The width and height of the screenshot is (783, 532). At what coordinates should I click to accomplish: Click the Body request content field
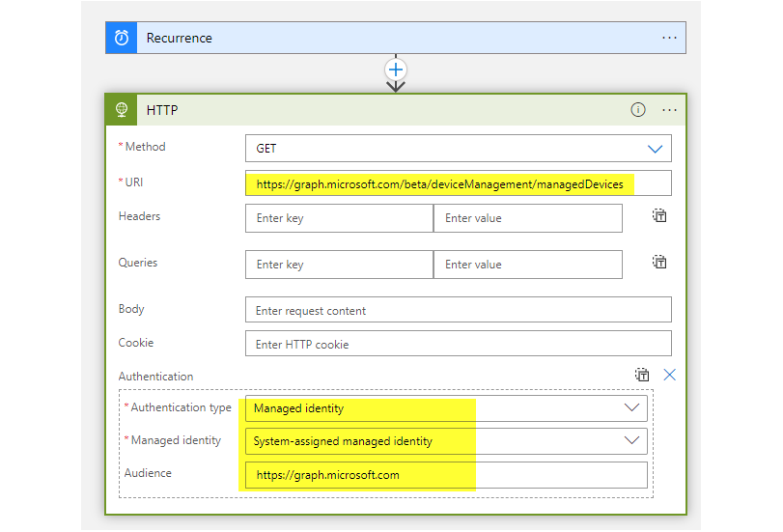[x=459, y=310]
